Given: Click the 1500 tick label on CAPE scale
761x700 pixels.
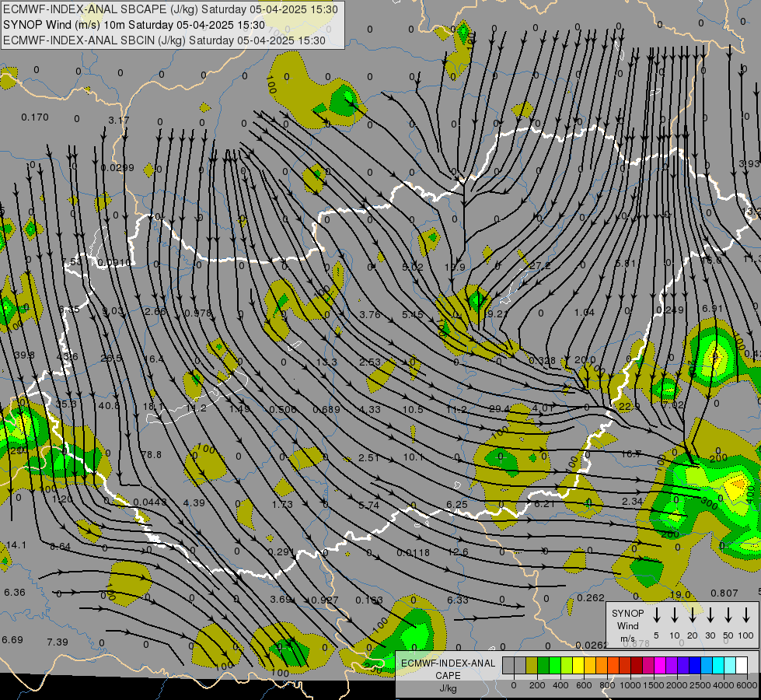Looking at the screenshot, I should tap(653, 685).
